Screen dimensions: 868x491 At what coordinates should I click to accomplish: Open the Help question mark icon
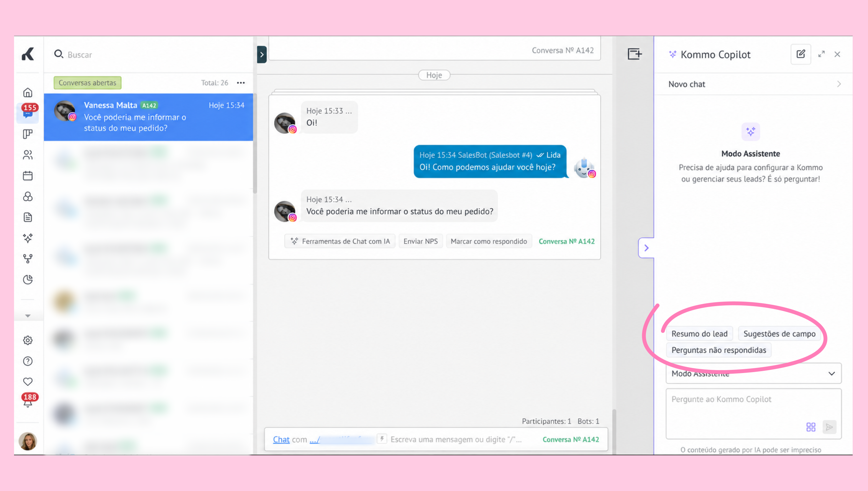28,361
